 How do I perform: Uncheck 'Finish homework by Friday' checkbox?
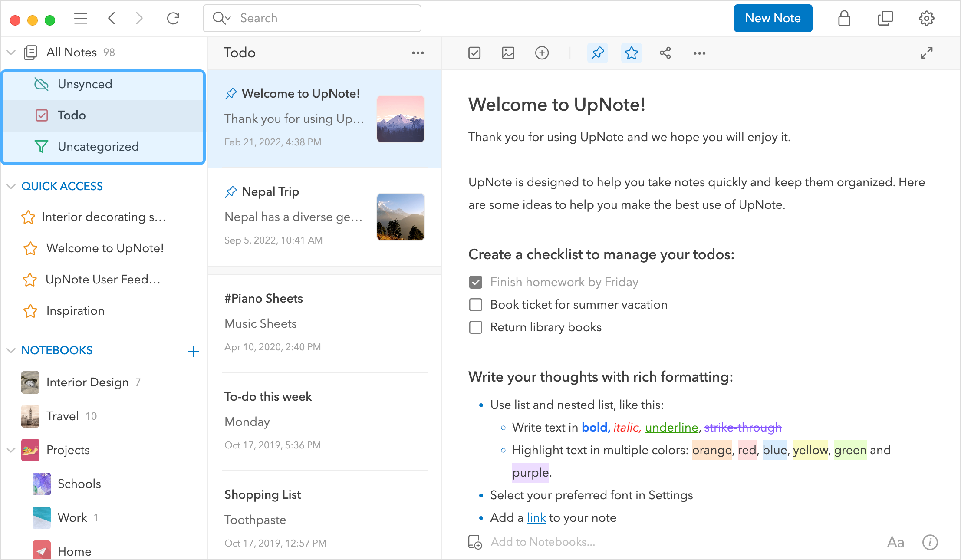476,282
